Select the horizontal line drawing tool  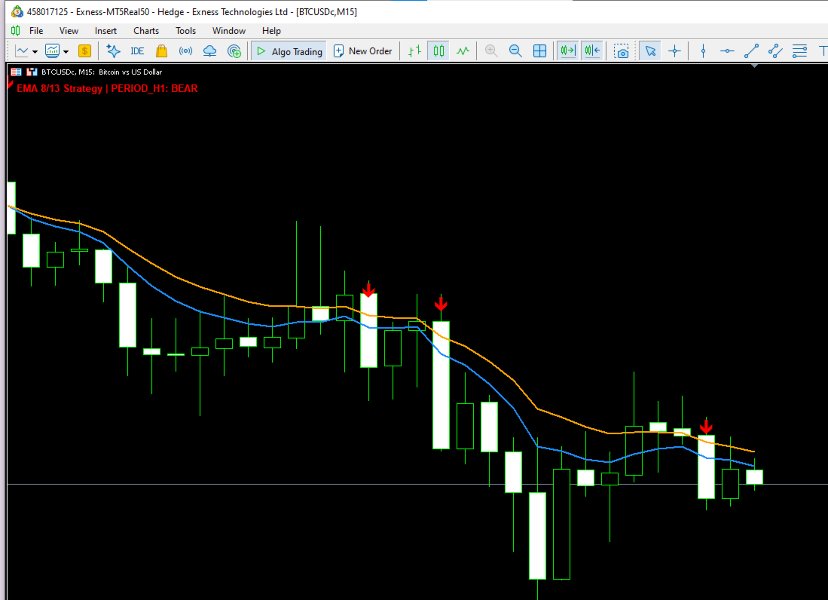(x=727, y=51)
